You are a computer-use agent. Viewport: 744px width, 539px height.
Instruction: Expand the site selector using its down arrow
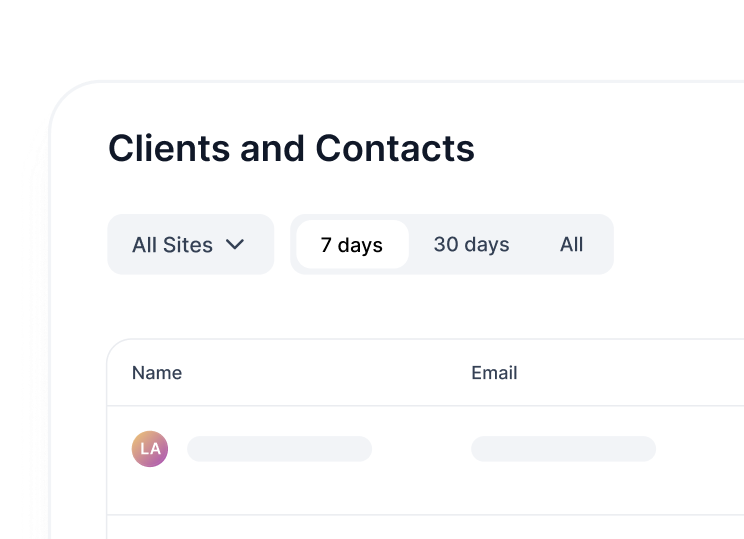coord(236,244)
